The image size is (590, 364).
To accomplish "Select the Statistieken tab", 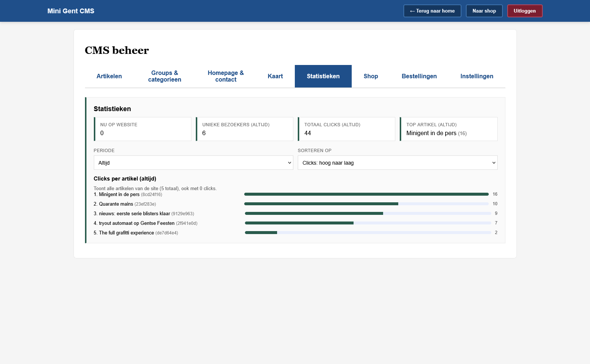I will pyautogui.click(x=323, y=76).
